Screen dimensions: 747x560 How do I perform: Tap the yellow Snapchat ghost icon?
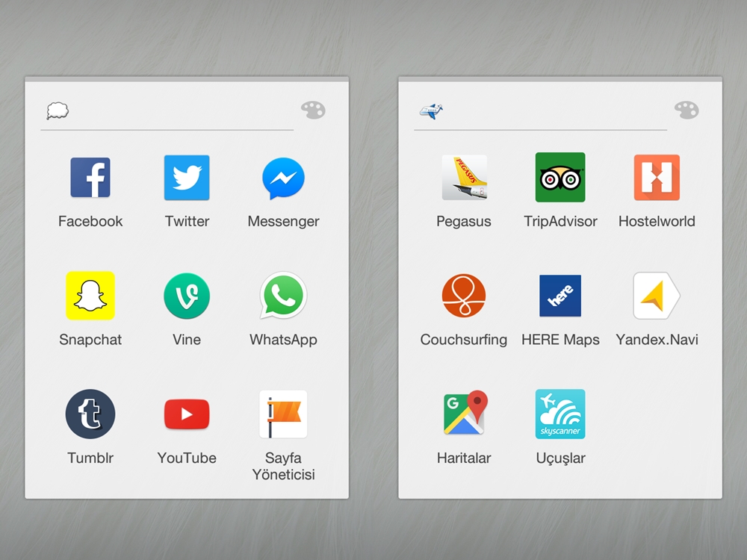(x=90, y=296)
